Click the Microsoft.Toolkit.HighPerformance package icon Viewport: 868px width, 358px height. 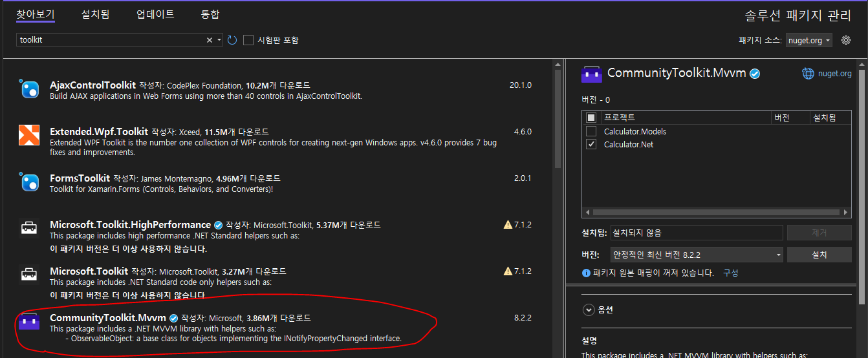29,227
